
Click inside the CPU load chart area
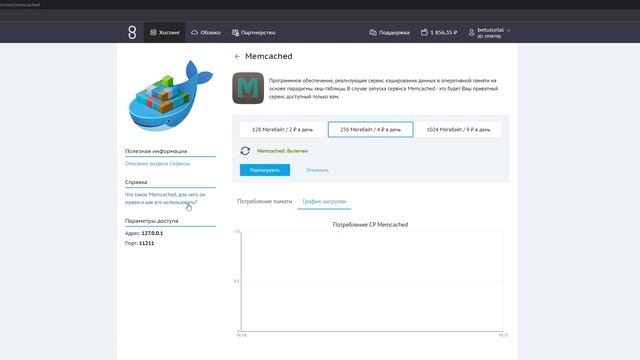pos(372,282)
